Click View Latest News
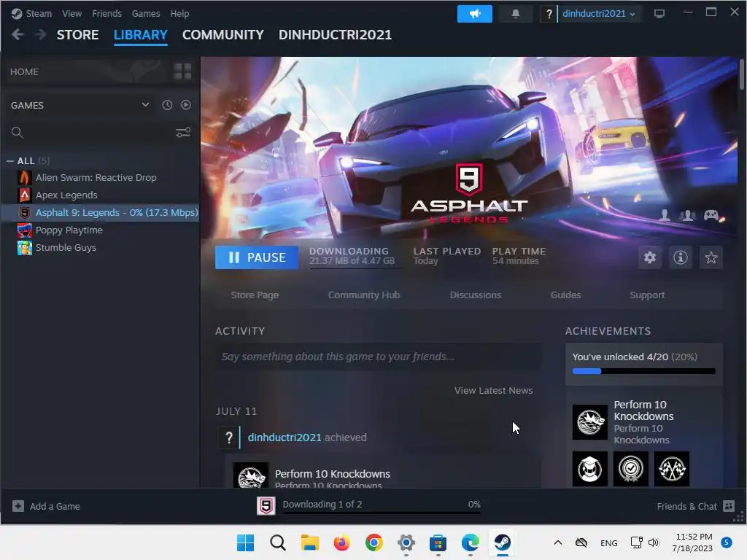Image resolution: width=747 pixels, height=560 pixels. tap(494, 391)
